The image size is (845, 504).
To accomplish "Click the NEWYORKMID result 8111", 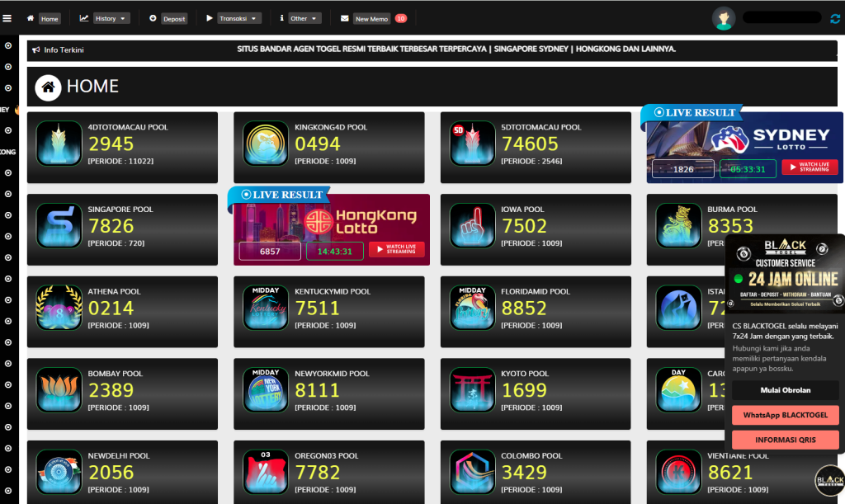I will point(318,390).
